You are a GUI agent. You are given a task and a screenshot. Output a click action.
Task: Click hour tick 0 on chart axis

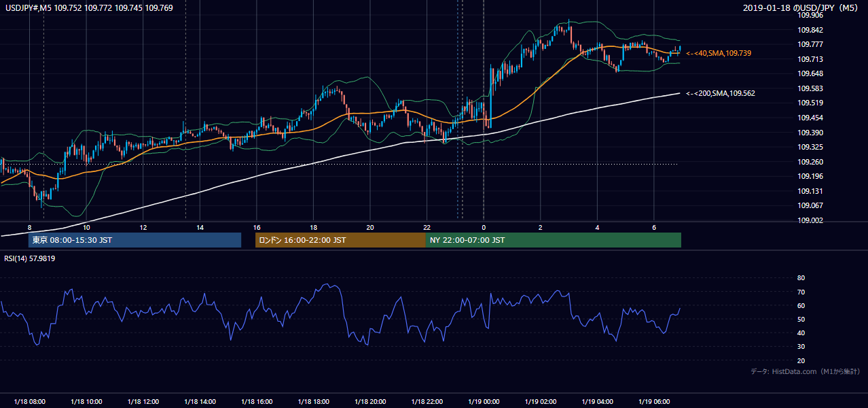484,227
